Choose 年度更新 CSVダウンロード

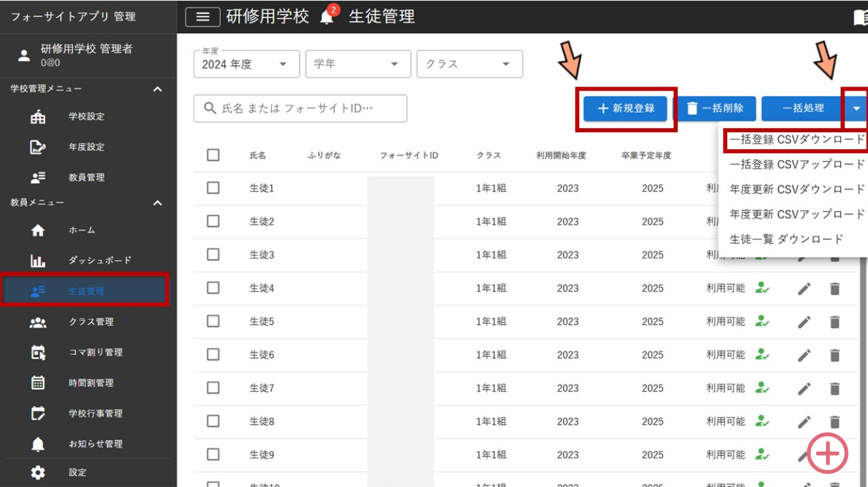[x=798, y=189]
